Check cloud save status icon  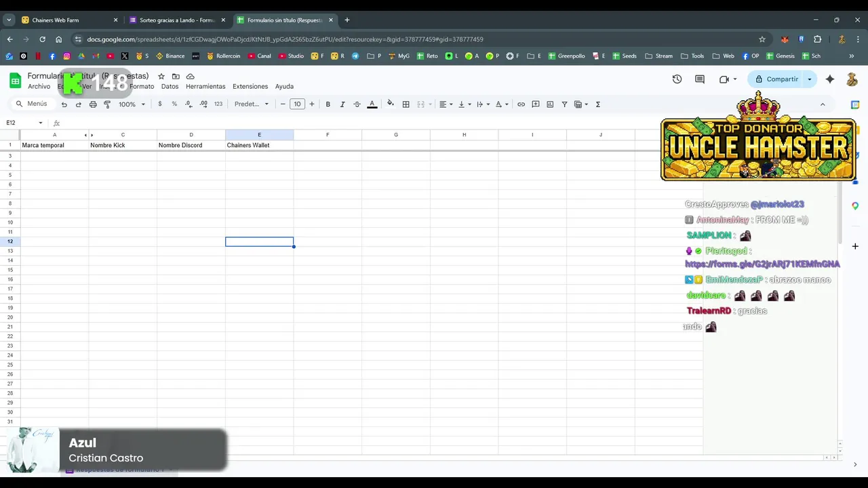click(191, 77)
